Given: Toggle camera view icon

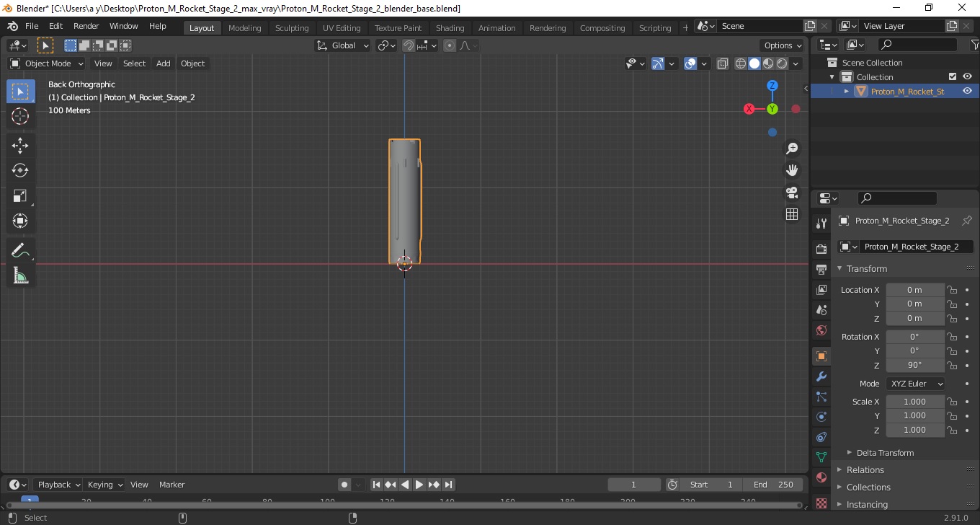Looking at the screenshot, I should pos(792,193).
